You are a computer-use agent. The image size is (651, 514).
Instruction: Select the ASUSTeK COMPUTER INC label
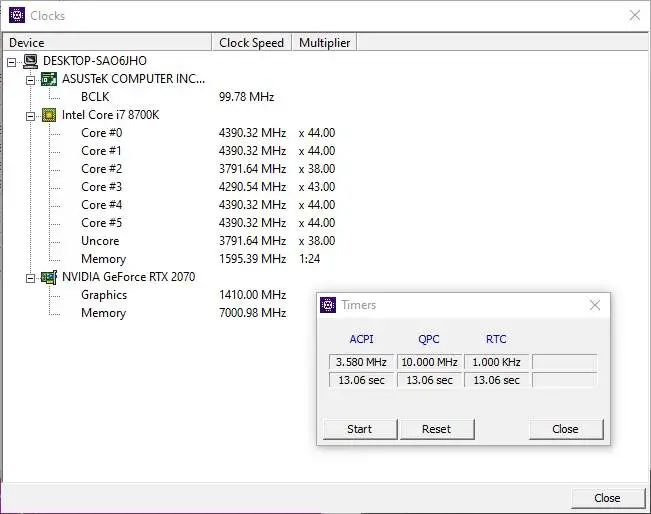coord(133,79)
